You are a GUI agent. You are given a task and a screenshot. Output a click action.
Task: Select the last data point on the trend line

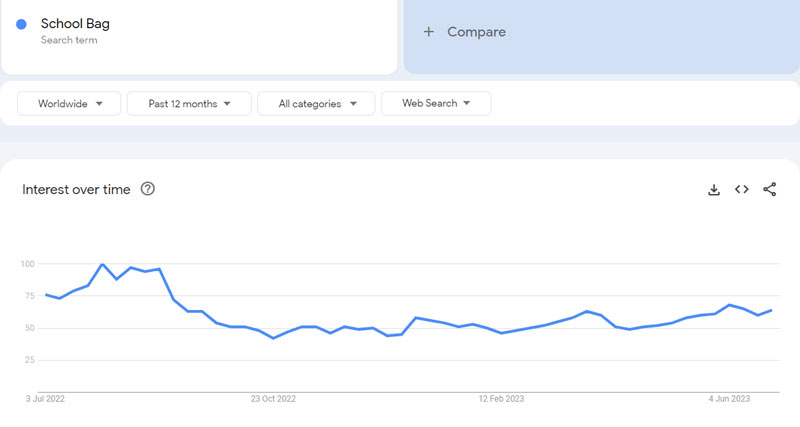(771, 310)
